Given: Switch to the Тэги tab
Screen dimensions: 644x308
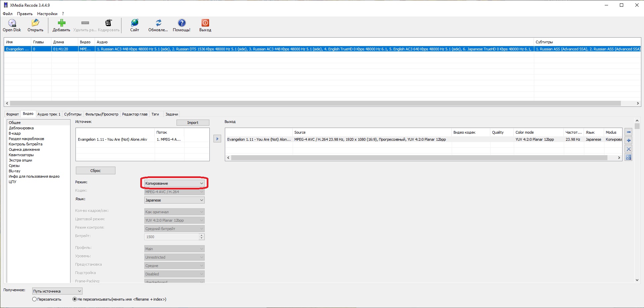Looking at the screenshot, I should (x=155, y=114).
